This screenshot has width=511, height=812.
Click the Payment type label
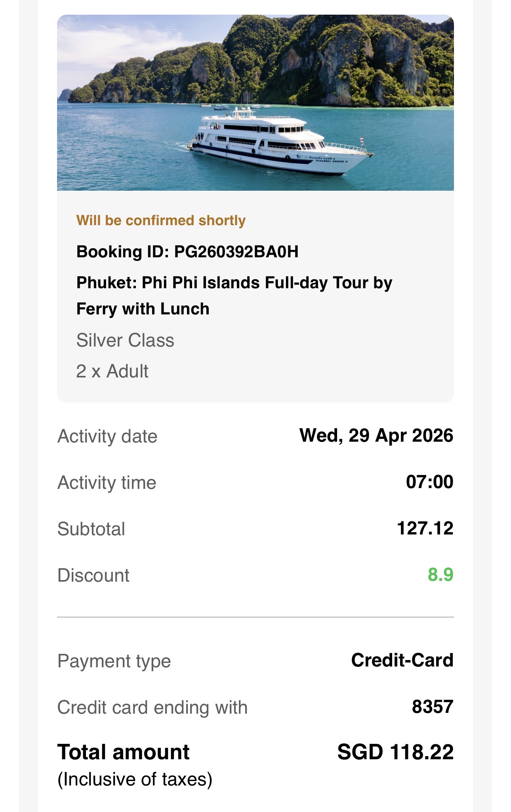click(x=114, y=661)
